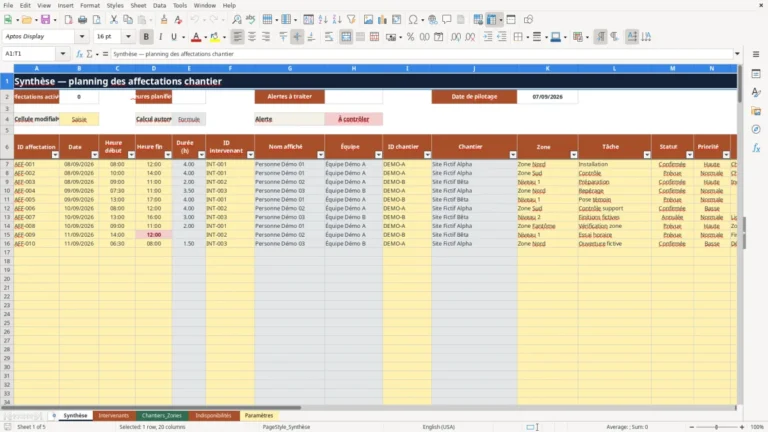Activate Clone Formatting paintbrush
The width and height of the screenshot is (768, 432).
pyautogui.click(x=164, y=20)
